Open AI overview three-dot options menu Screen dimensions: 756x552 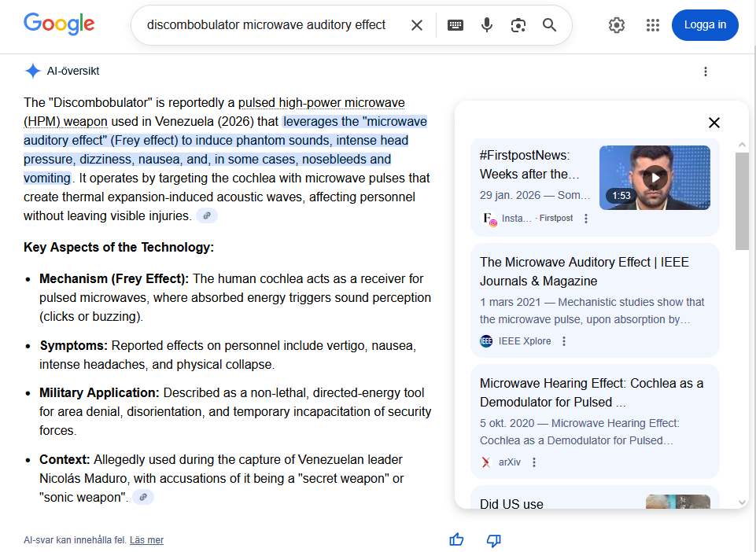pyautogui.click(x=706, y=72)
